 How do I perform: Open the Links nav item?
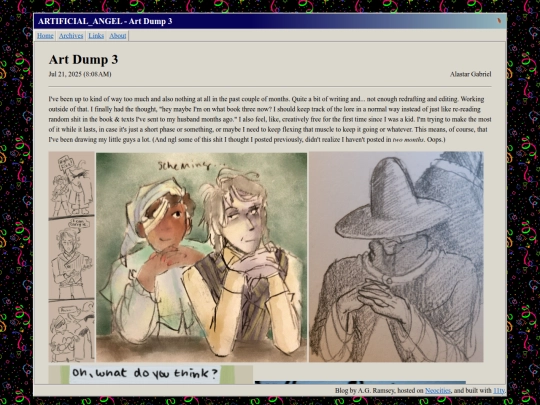coord(96,35)
